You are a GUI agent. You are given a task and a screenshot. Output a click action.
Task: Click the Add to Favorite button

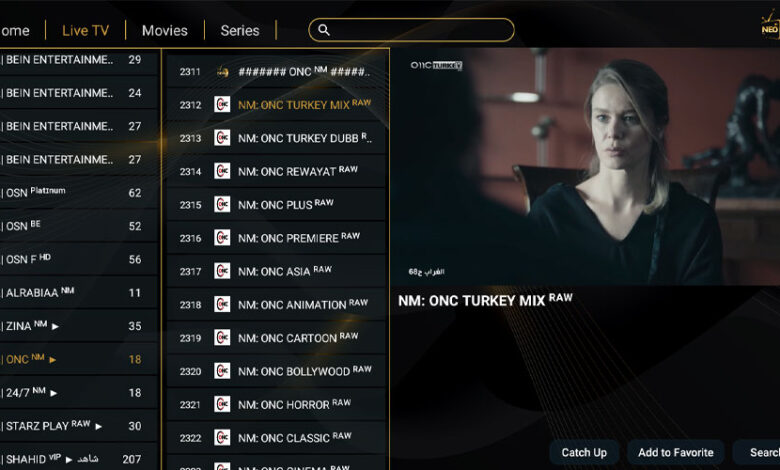click(676, 453)
